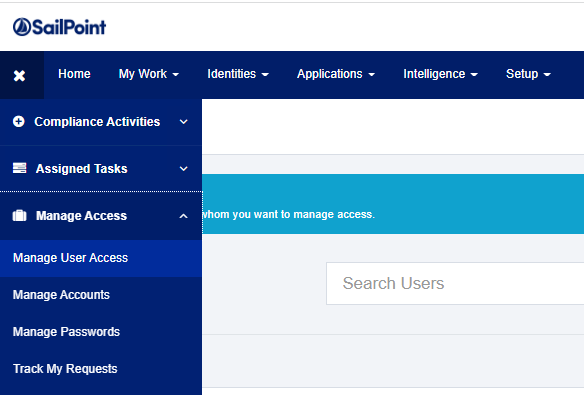Click the SailPoint logo
Image resolution: width=584 pixels, height=395 pixels.
(60, 27)
